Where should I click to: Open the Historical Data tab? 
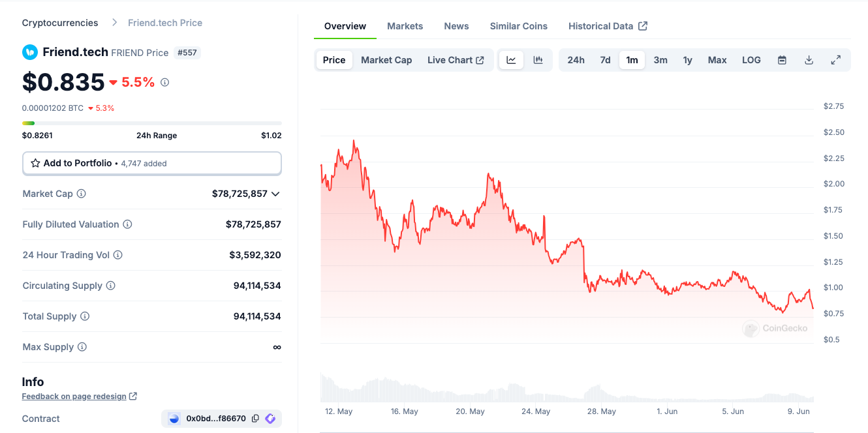point(608,26)
